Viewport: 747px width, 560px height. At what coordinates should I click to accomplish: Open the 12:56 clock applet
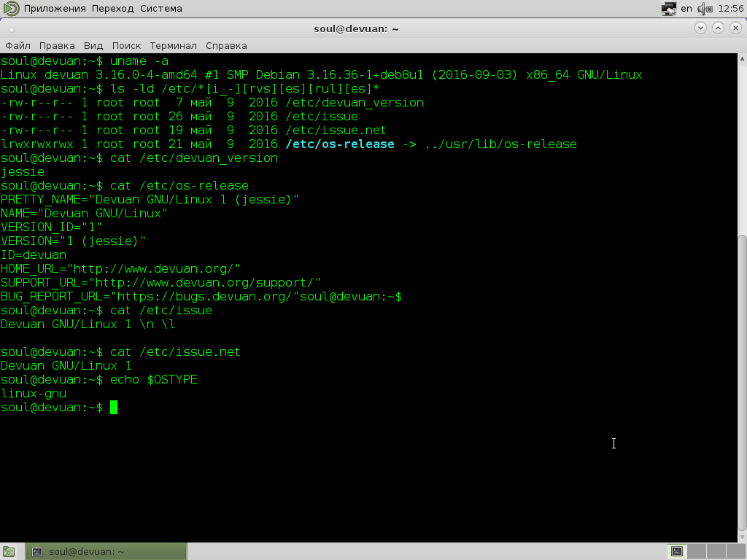[x=730, y=9]
